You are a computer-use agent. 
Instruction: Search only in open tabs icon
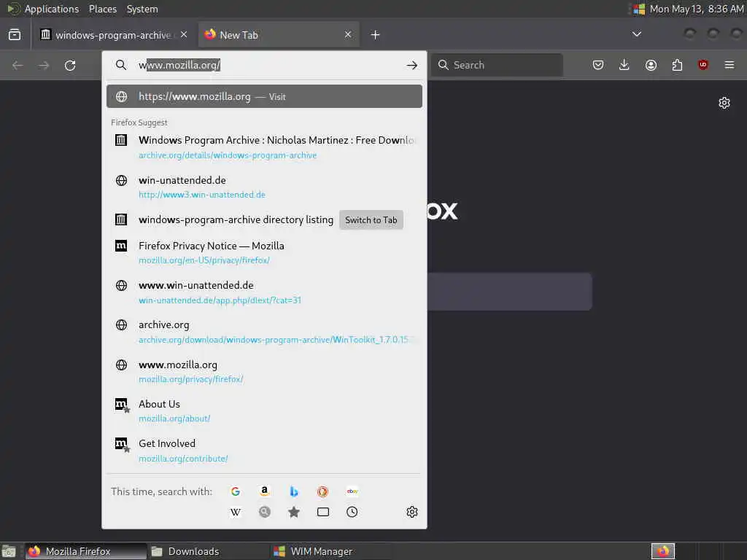pos(323,512)
